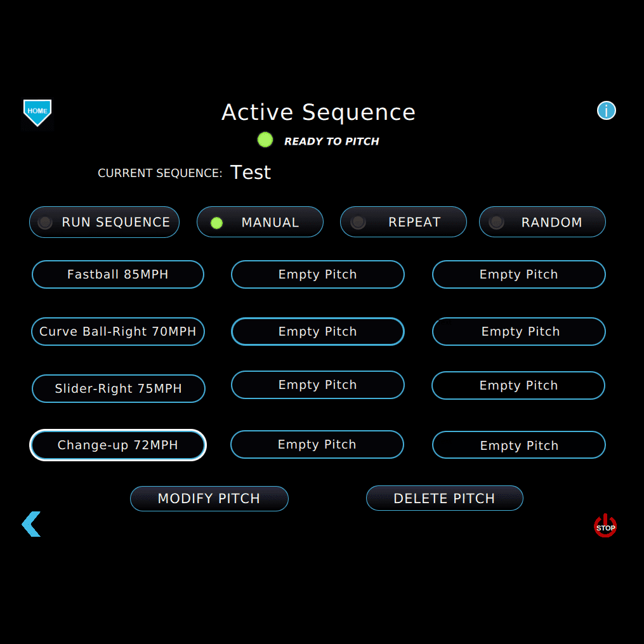644x644 pixels.
Task: Toggle the RUN SEQUENCE mode
Action: [x=105, y=222]
